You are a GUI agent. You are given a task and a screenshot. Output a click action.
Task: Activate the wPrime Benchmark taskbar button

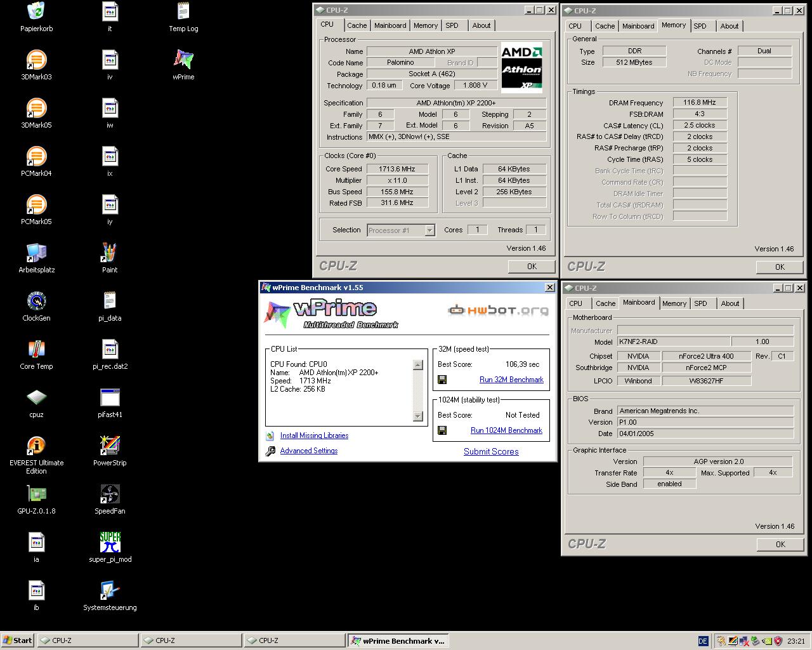(x=398, y=641)
